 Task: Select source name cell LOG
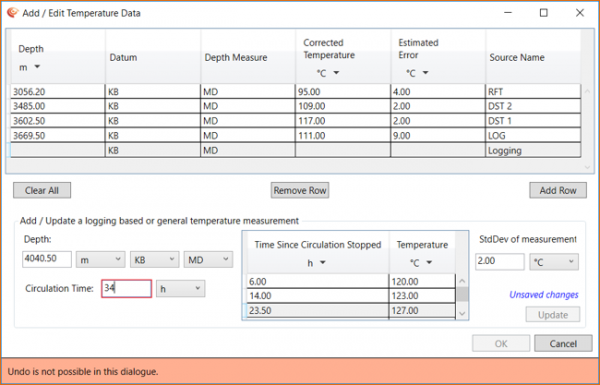tap(533, 135)
